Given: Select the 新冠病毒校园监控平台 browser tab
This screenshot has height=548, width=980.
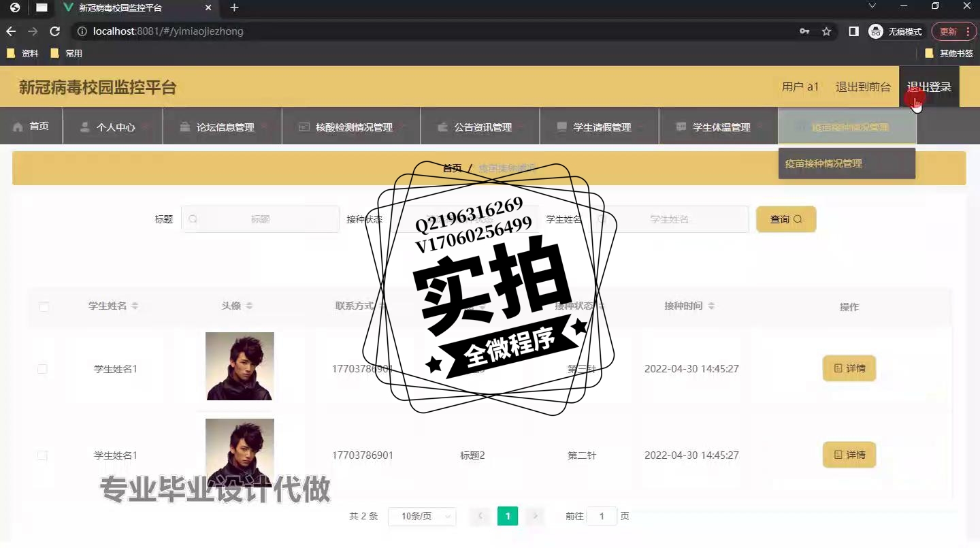Looking at the screenshot, I should coord(136,8).
